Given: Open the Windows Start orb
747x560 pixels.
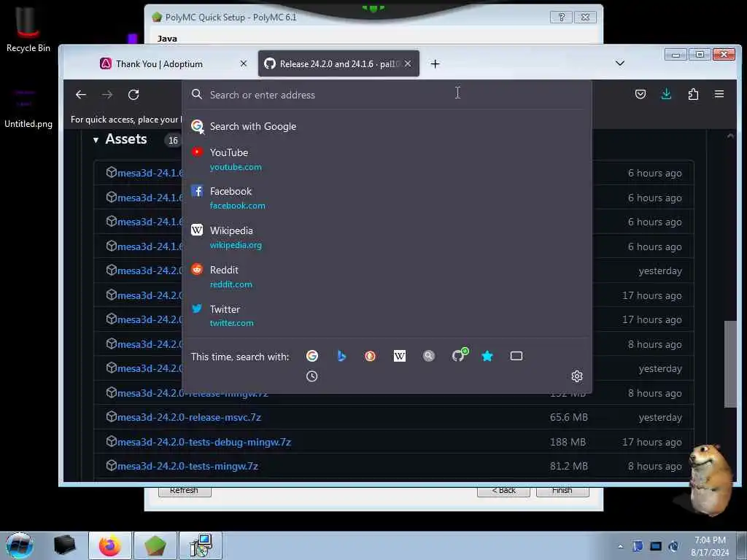Looking at the screenshot, I should point(19,545).
